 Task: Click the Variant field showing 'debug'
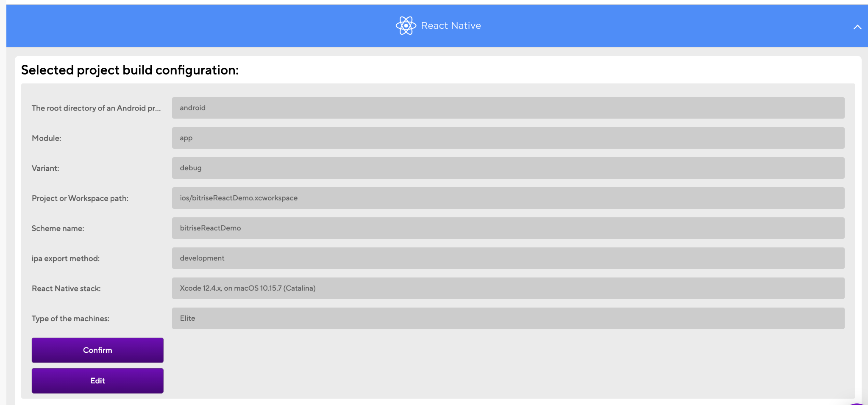508,168
